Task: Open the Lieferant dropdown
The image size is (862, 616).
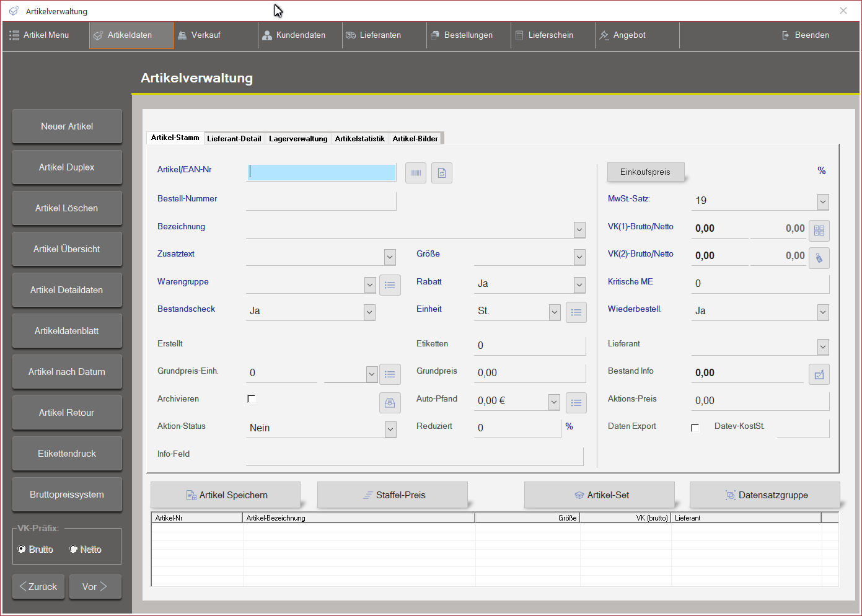Action: (823, 347)
